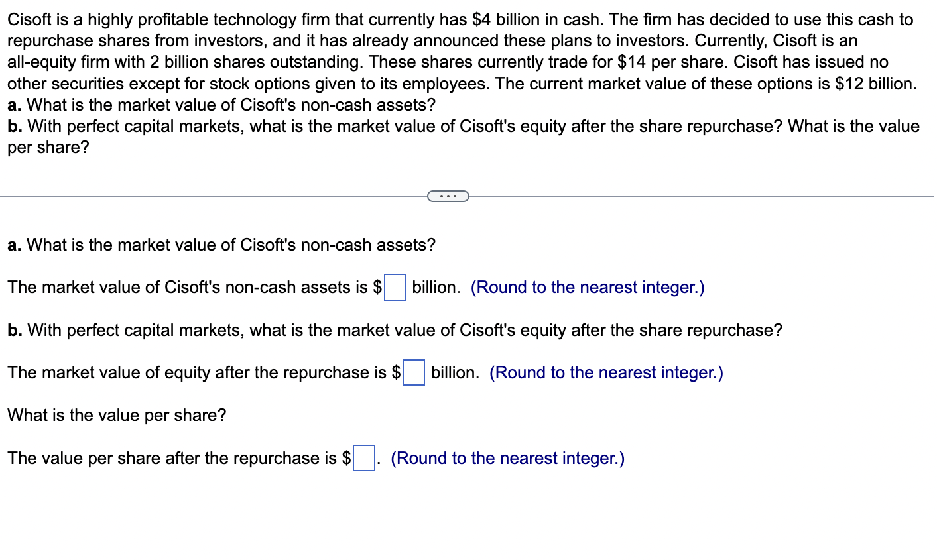Collapse the question section using the three-dot toggle
The width and height of the screenshot is (937, 560).
pyautogui.click(x=449, y=196)
